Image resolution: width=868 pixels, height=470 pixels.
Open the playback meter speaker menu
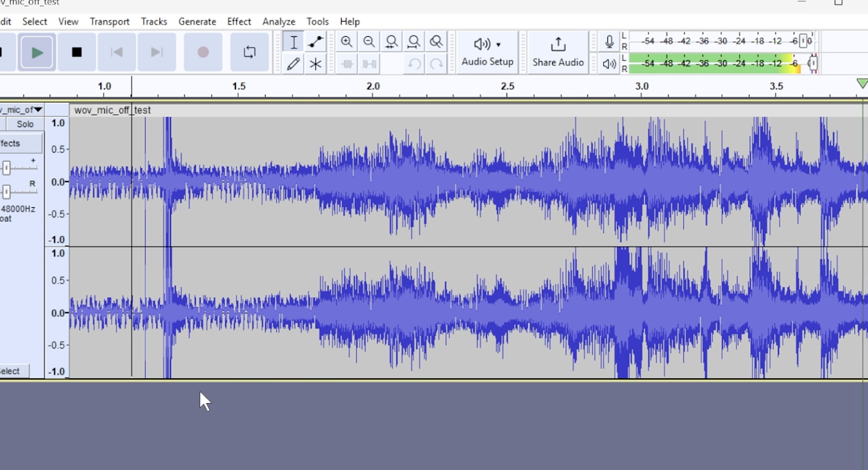pyautogui.click(x=609, y=64)
